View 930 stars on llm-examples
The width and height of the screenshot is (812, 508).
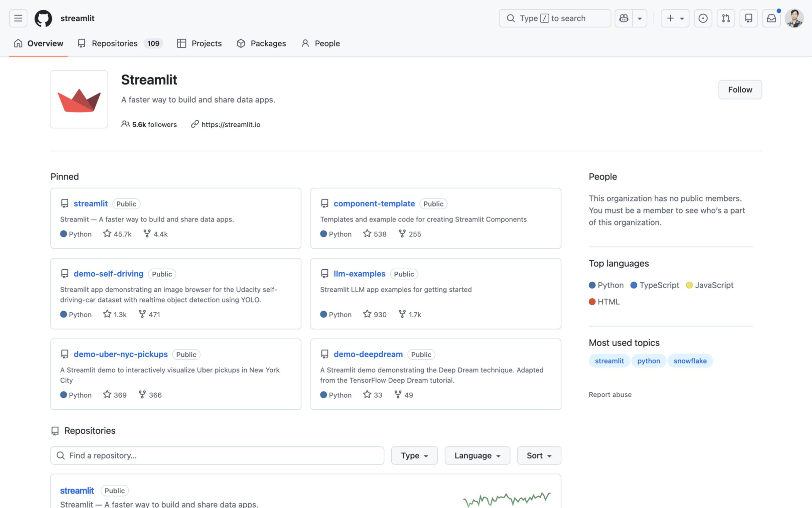375,314
